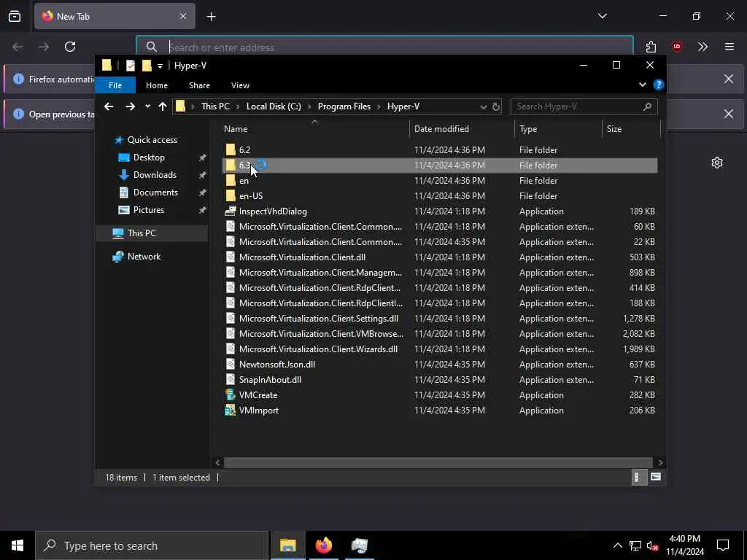Select the en folder icon
747x560 pixels.
pyautogui.click(x=231, y=181)
